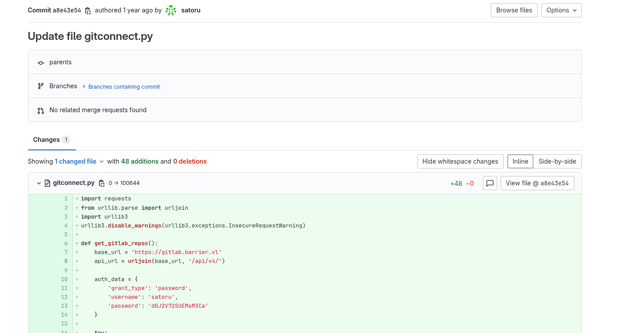This screenshot has height=333, width=644.
Task: Click the Changes count badge 1
Action: pyautogui.click(x=66, y=140)
